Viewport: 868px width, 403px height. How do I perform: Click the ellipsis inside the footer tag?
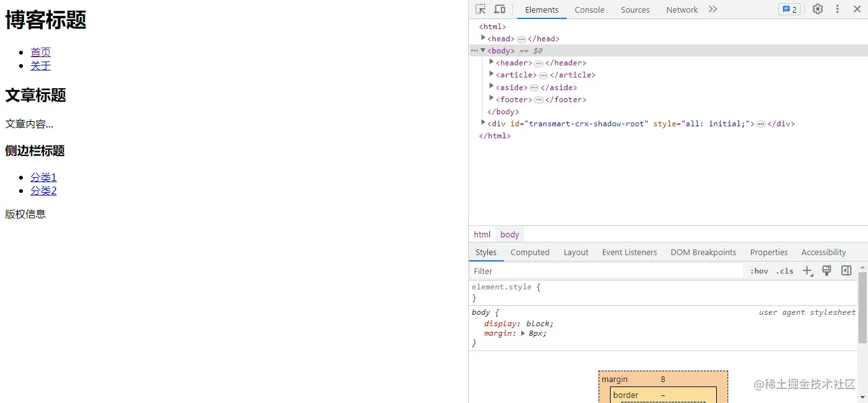(x=538, y=100)
